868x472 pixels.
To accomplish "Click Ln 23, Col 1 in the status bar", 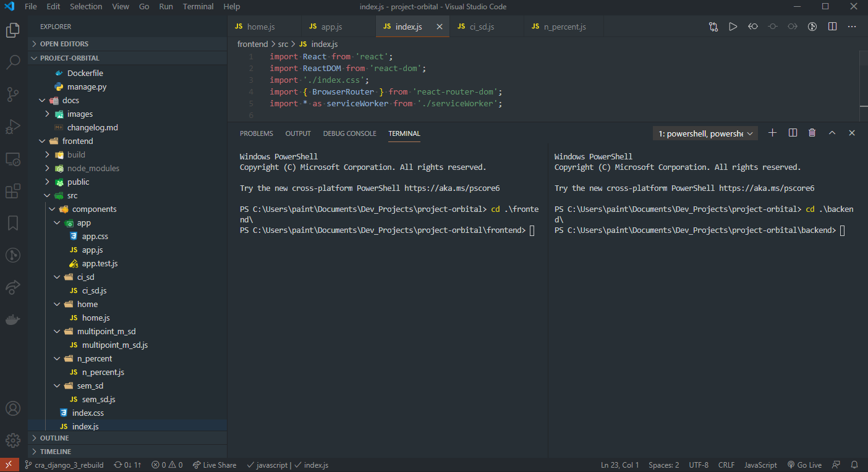I will [x=619, y=465].
